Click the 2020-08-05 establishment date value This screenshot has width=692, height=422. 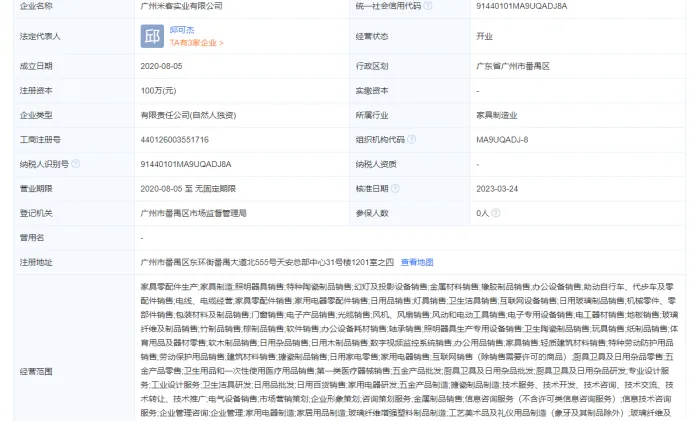pos(161,66)
